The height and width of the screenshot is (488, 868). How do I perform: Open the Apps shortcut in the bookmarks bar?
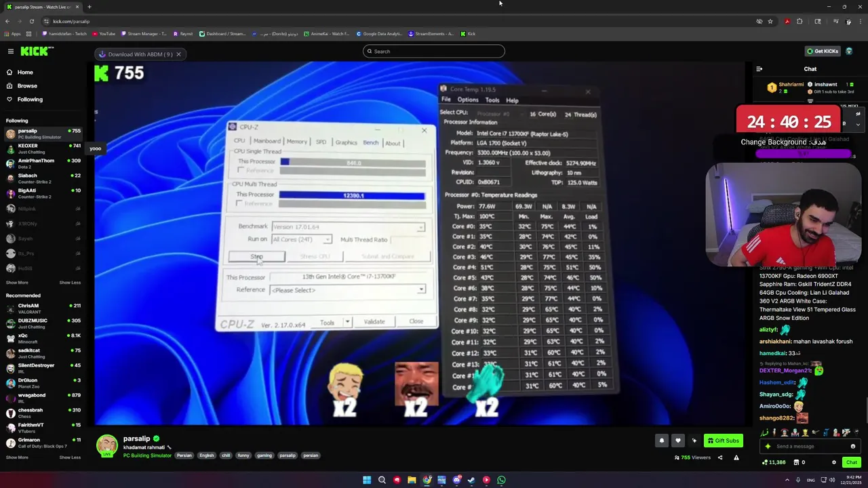tap(12, 34)
